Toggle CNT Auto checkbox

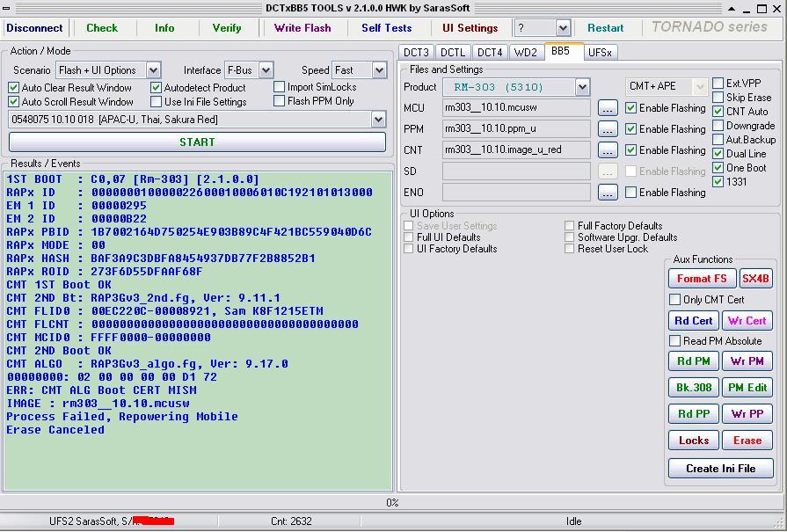tap(718, 112)
